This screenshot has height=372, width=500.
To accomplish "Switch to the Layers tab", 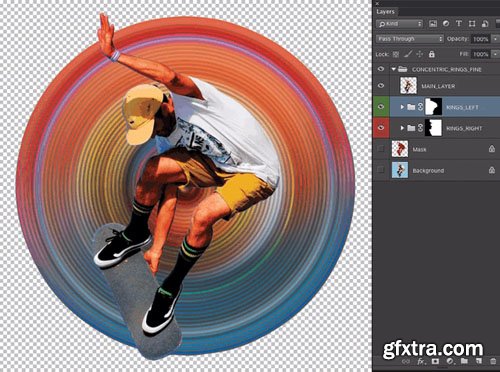I will click(385, 12).
